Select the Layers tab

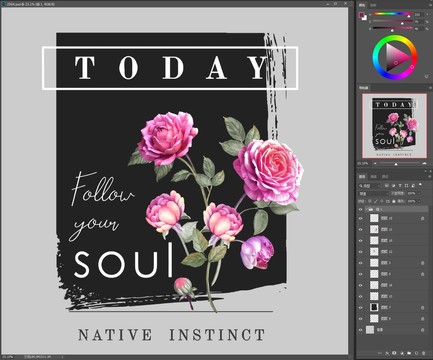362,176
